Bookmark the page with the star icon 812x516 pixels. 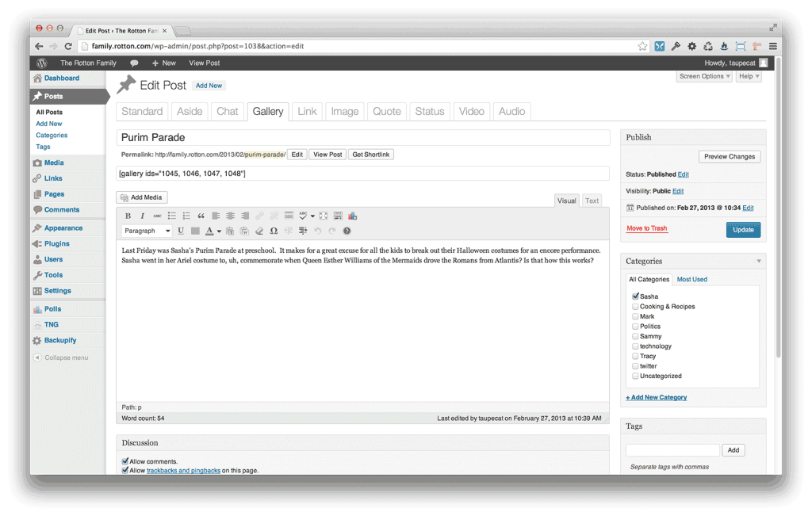642,46
